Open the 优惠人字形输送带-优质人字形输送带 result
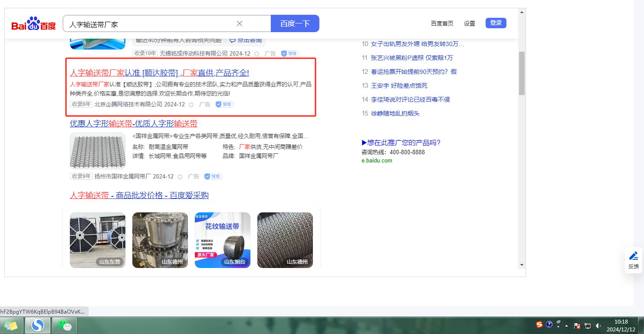 click(x=134, y=123)
